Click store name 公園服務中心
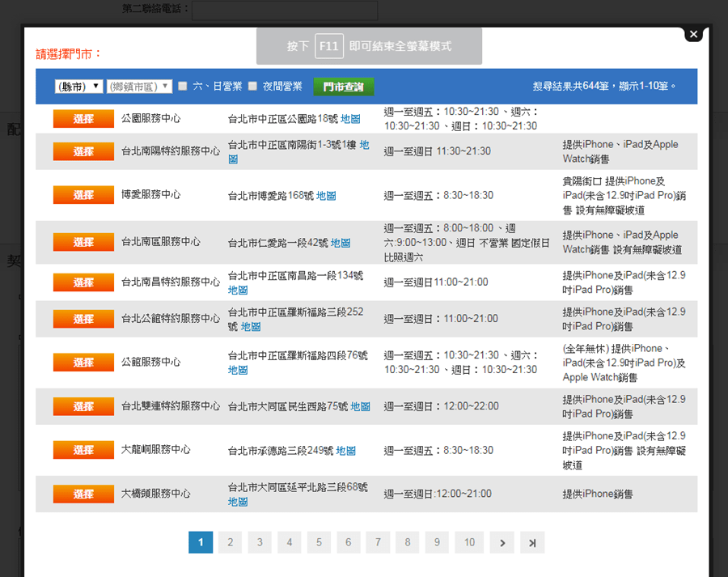 coord(151,118)
